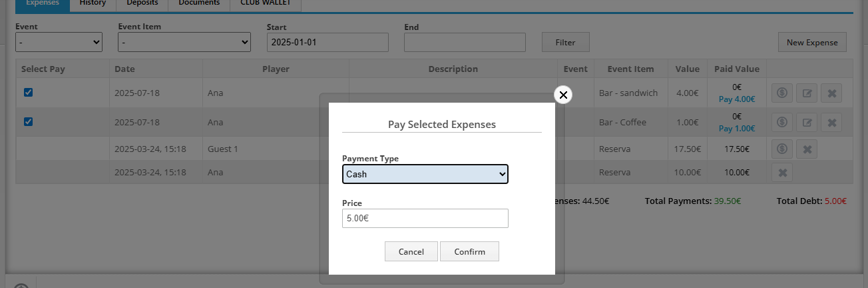The width and height of the screenshot is (868, 288).
Task: Delete the Bar - Coffee expense
Action: [x=831, y=123]
